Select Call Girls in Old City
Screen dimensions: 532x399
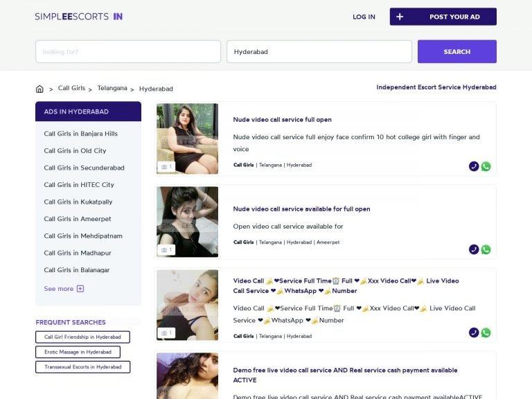point(75,150)
